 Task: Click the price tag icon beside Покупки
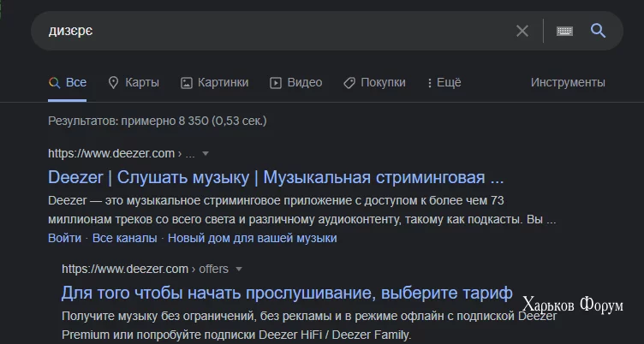pos(349,83)
